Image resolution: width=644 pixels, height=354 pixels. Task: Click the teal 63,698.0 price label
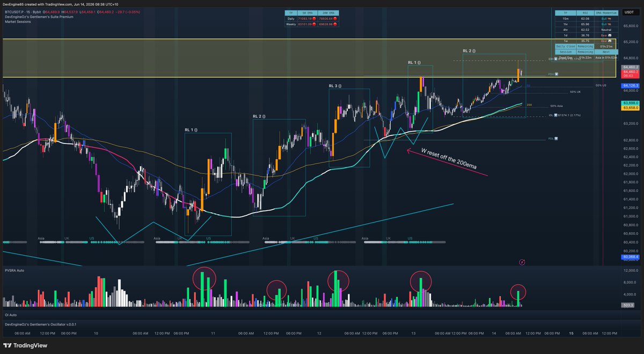pyautogui.click(x=630, y=103)
